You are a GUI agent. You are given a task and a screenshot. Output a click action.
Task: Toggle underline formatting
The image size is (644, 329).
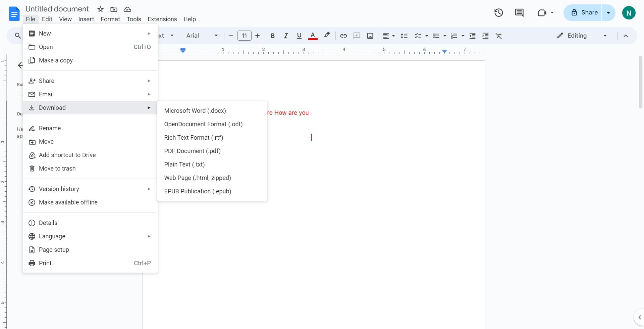pyautogui.click(x=299, y=36)
